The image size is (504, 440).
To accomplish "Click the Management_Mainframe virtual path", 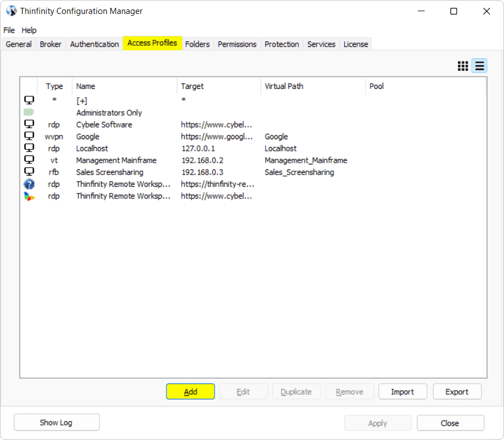I will (306, 160).
